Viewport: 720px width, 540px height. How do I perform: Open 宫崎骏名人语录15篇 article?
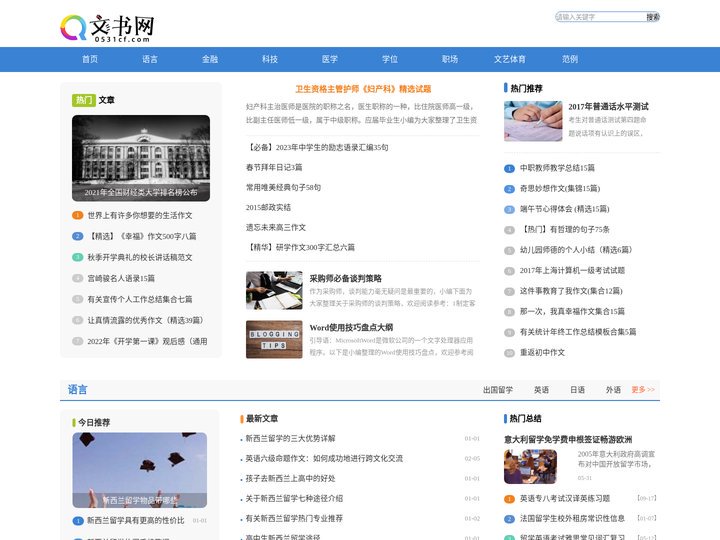click(121, 278)
